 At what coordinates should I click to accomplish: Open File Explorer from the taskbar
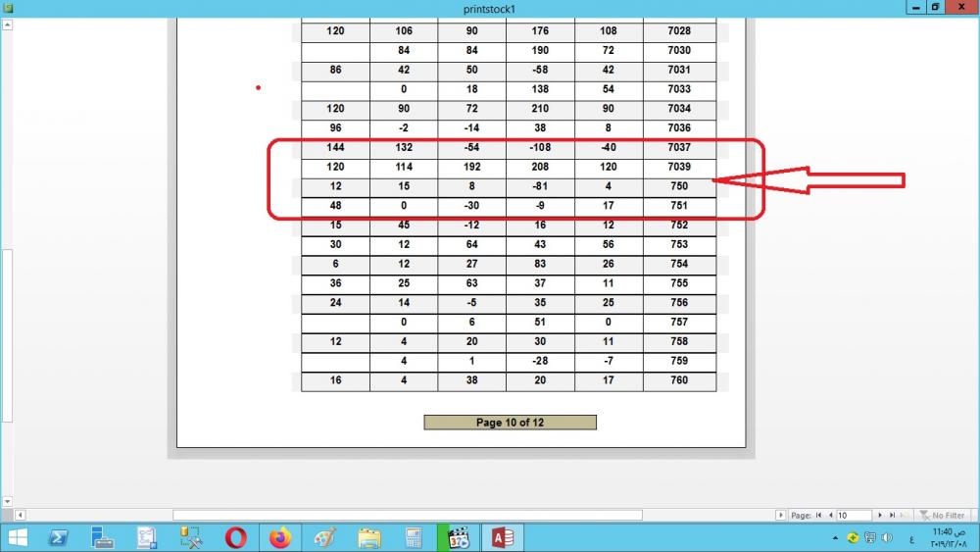(369, 537)
